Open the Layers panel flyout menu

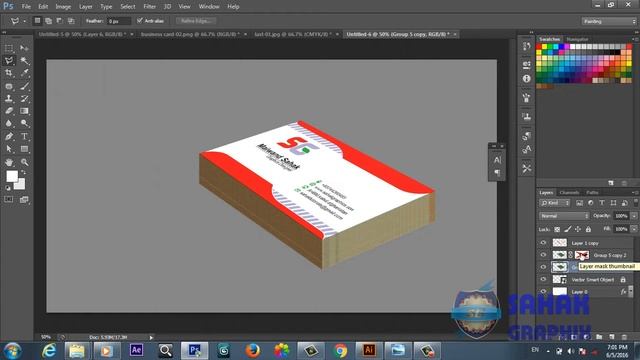[x=635, y=192]
